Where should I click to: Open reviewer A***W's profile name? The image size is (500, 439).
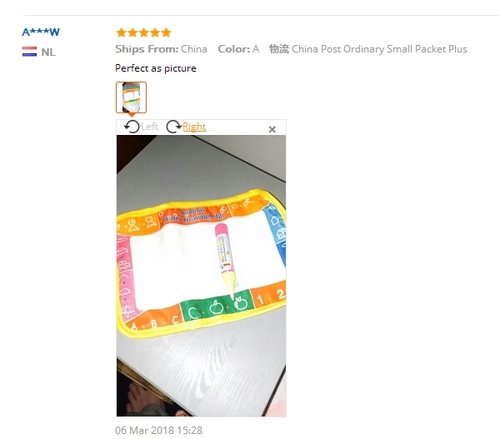(x=41, y=32)
